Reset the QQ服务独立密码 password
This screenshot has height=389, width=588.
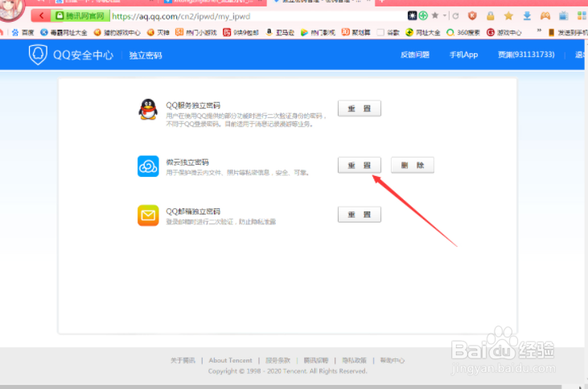360,109
